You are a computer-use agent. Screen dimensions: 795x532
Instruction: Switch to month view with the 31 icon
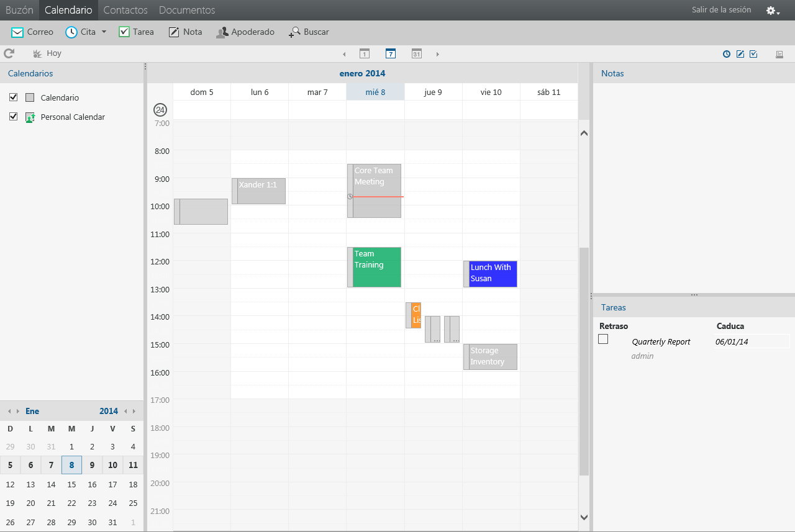click(416, 54)
